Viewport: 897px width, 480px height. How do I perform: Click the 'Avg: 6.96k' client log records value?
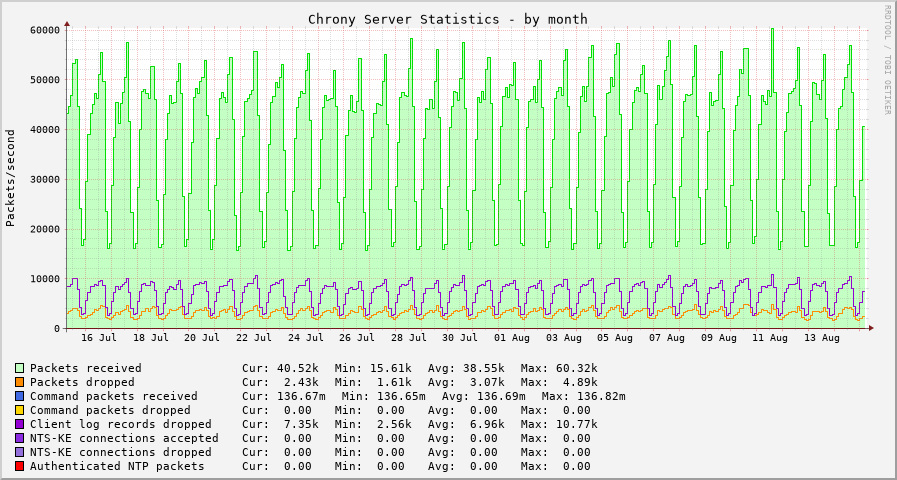tap(466, 425)
